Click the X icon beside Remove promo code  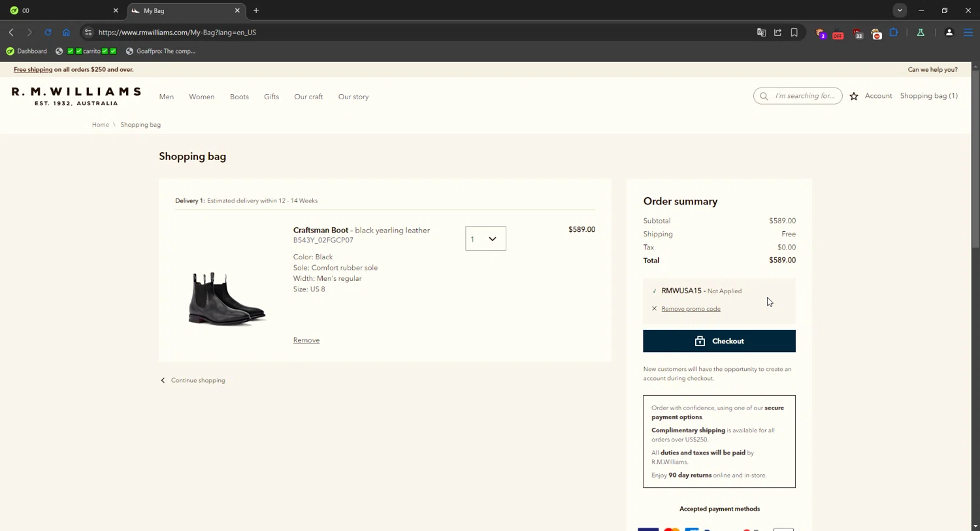(654, 309)
